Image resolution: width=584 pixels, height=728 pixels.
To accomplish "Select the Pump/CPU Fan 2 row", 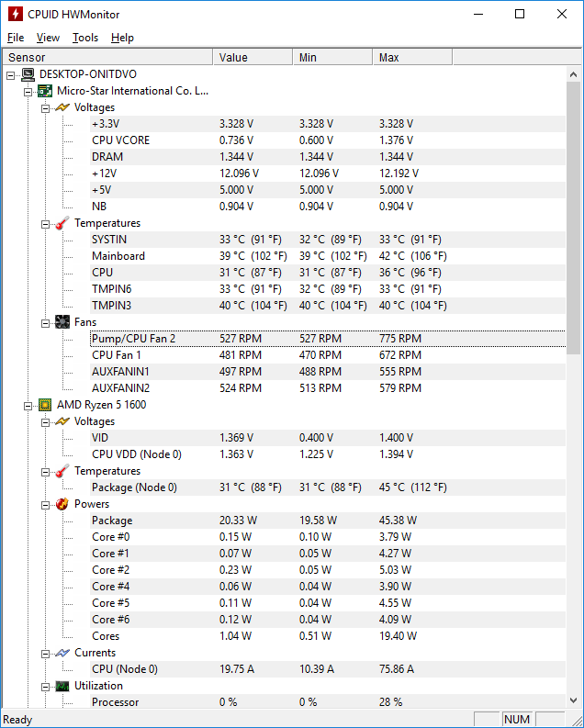I will (x=134, y=339).
